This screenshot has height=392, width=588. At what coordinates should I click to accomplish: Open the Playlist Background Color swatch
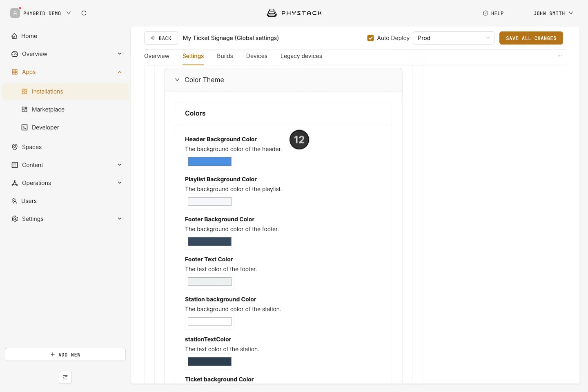pyautogui.click(x=209, y=202)
